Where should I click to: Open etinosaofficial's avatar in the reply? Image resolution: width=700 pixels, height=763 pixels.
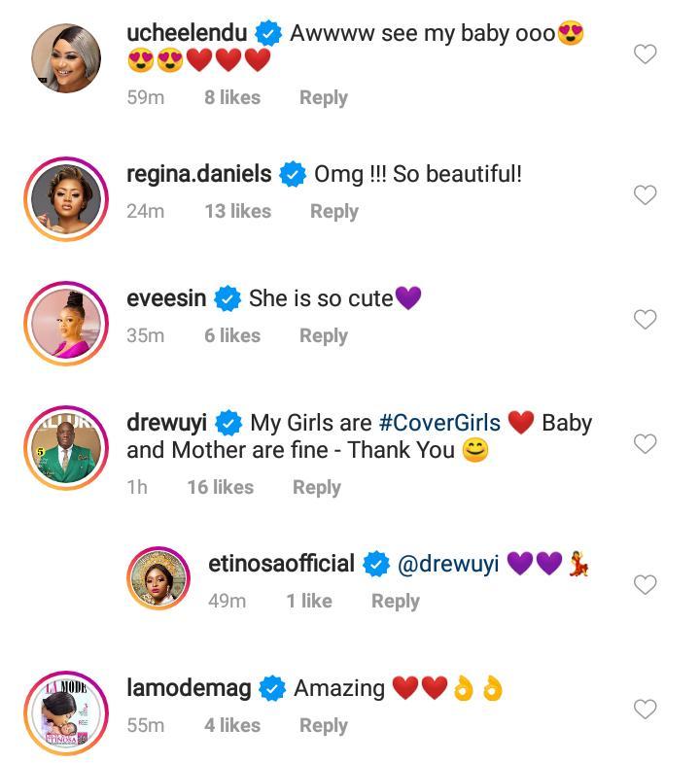click(159, 578)
